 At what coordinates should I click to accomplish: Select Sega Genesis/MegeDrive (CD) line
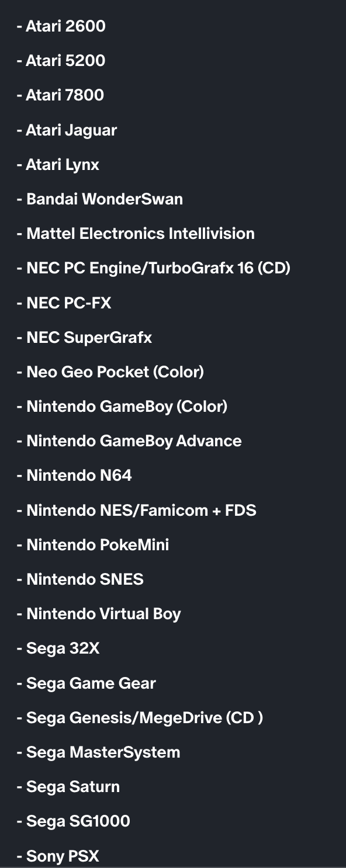pos(140,718)
